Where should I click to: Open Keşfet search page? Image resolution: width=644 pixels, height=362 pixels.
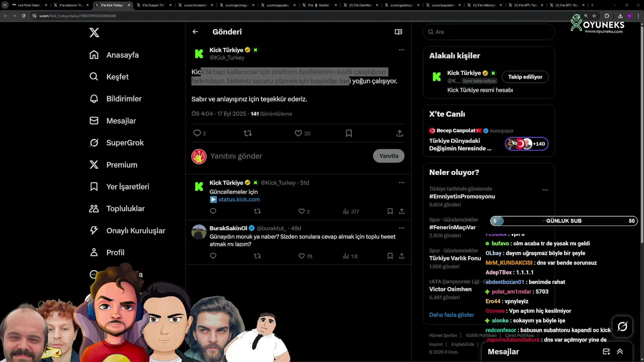[109, 77]
